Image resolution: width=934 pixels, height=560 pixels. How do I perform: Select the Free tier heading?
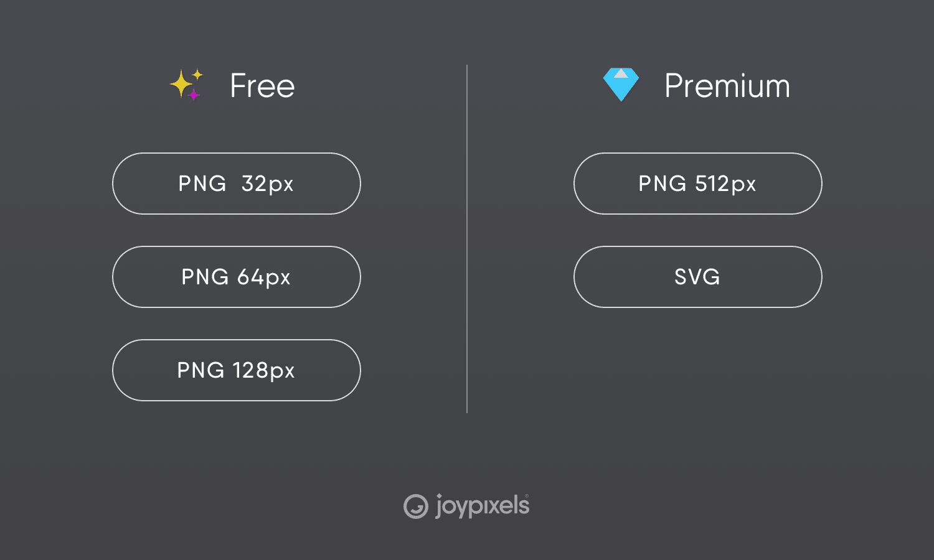click(x=262, y=86)
